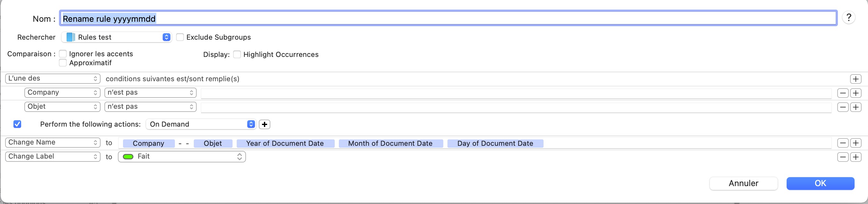
Task: Select Month of Document Date token
Action: 390,143
